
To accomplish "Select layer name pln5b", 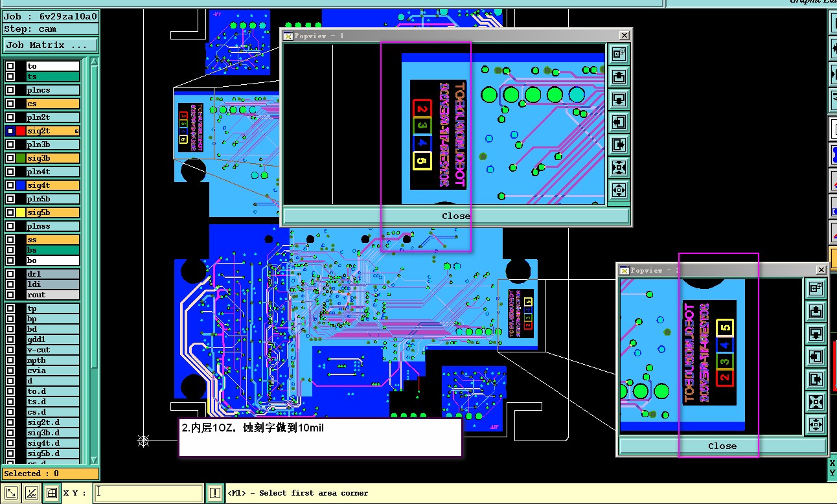I will click(x=52, y=199).
